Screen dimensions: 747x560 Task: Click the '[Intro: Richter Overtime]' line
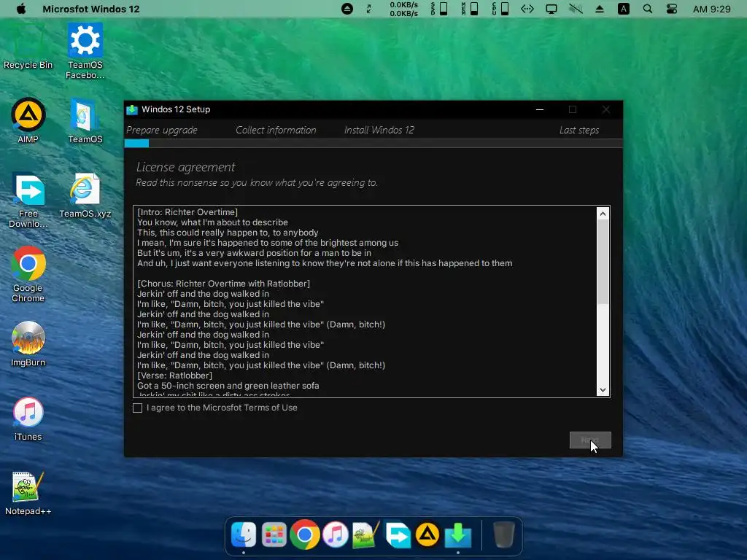click(x=187, y=212)
